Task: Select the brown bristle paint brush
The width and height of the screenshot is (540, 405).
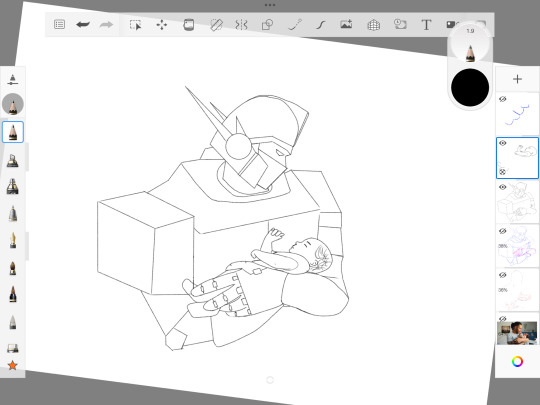Action: point(13,268)
